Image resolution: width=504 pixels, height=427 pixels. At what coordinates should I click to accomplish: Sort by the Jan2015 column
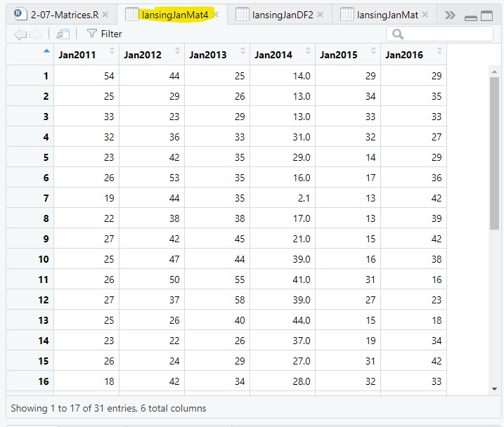[x=348, y=55]
